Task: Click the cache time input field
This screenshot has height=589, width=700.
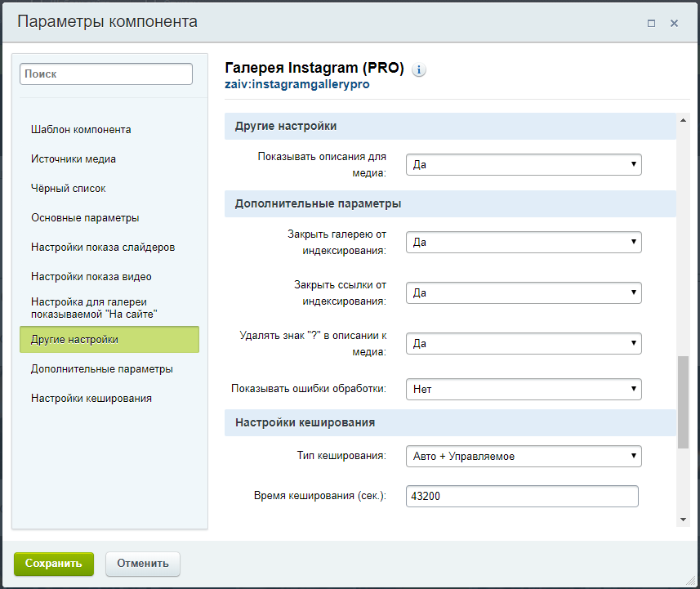Action: [x=521, y=497]
